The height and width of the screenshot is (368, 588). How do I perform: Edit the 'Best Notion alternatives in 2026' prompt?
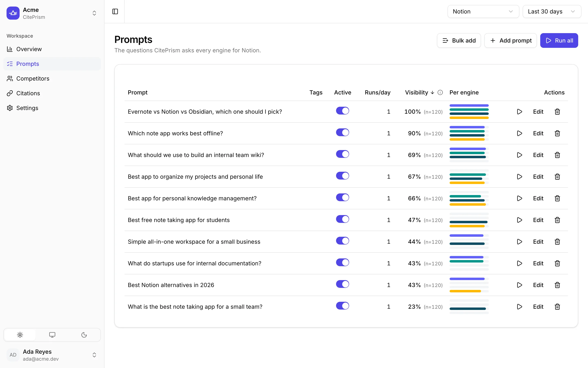tap(538, 285)
